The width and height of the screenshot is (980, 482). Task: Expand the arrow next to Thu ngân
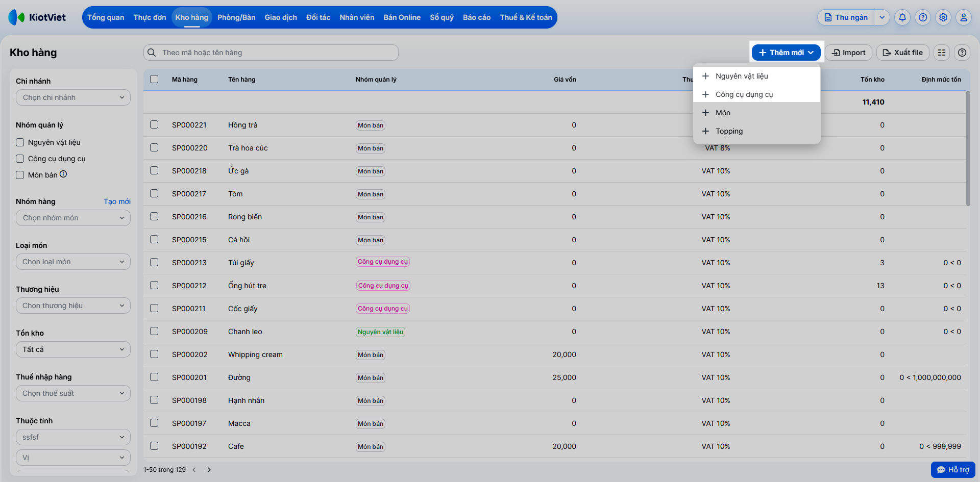pos(882,17)
